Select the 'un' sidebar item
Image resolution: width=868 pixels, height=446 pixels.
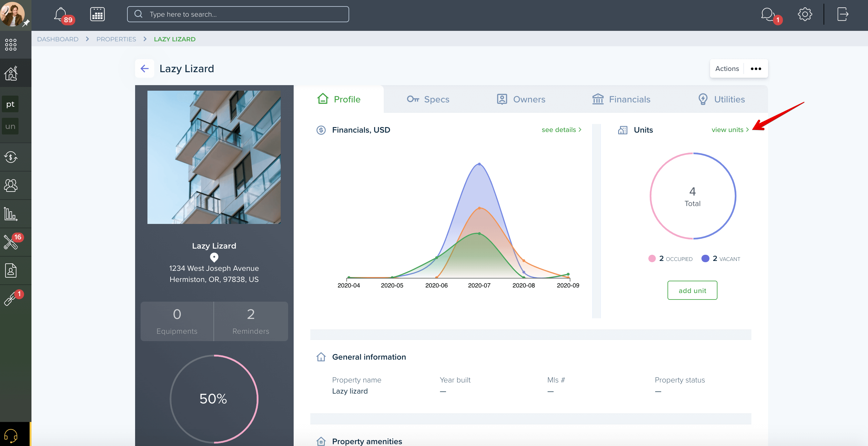[x=10, y=126]
